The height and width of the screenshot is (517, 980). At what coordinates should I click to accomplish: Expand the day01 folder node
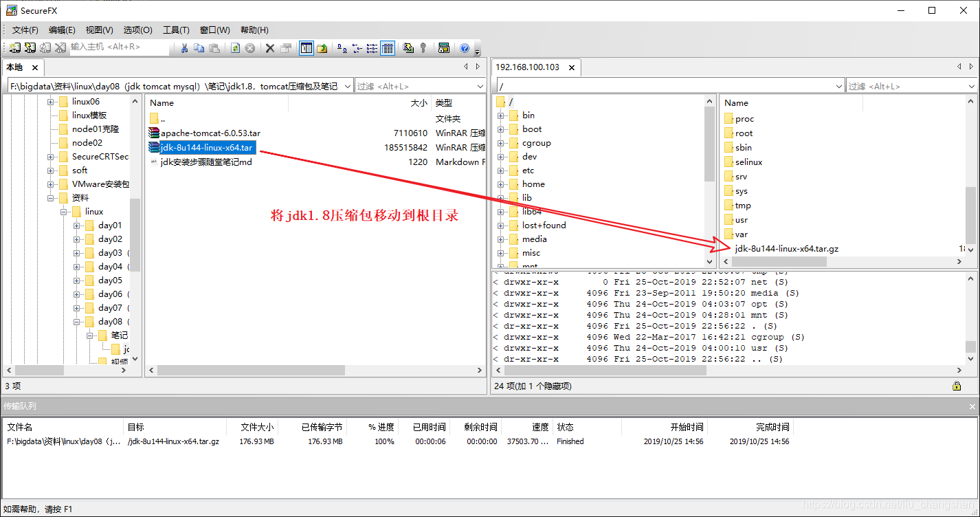coord(77,225)
